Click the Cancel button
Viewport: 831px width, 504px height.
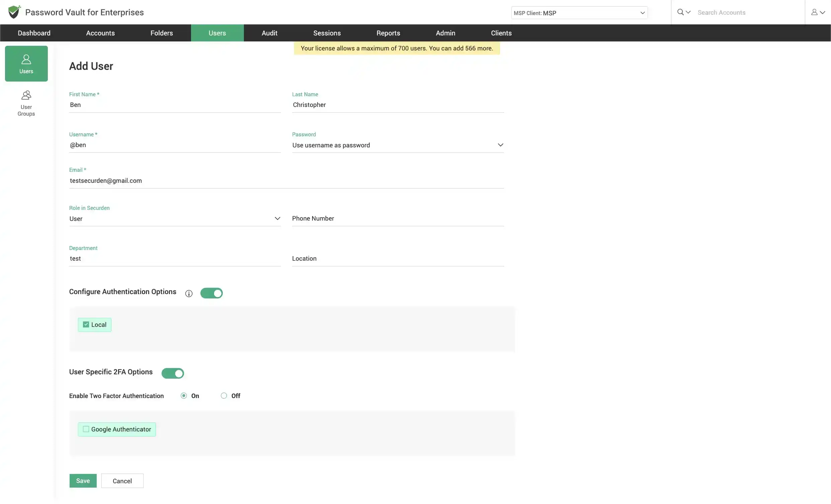(x=122, y=481)
